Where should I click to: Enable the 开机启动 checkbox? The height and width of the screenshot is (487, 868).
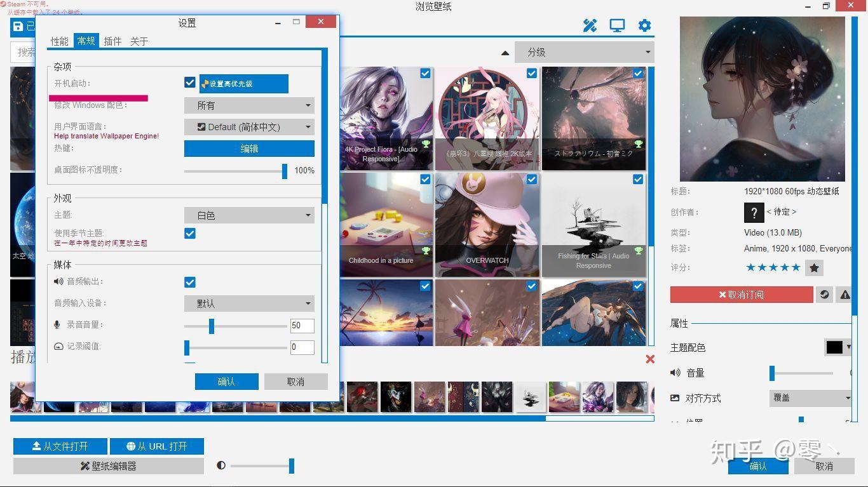[189, 82]
